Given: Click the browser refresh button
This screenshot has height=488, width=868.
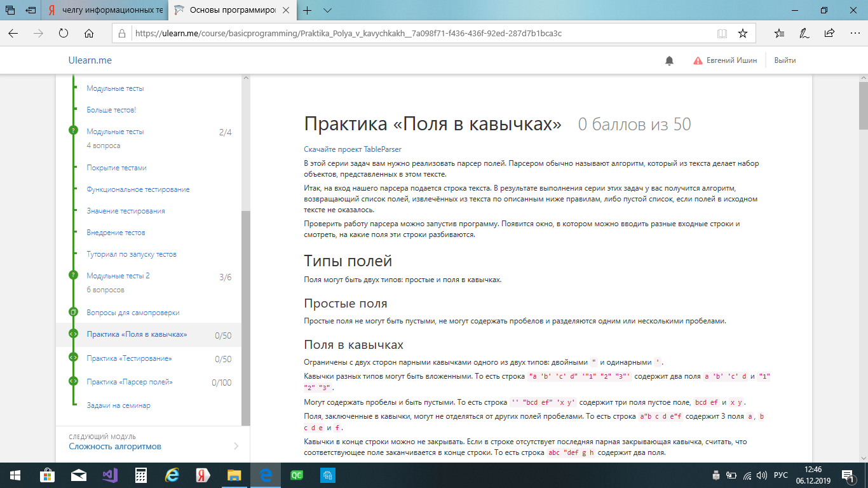Looking at the screenshot, I should pos(63,33).
